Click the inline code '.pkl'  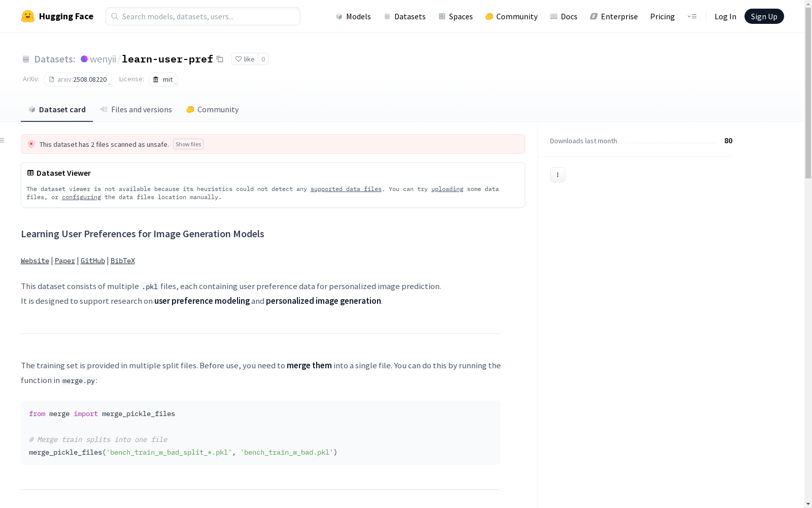[150, 287]
